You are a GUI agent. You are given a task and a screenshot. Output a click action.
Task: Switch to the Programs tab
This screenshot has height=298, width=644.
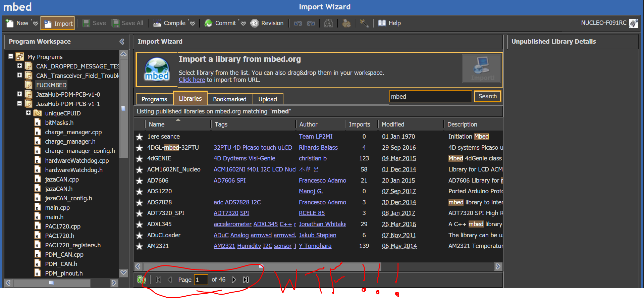point(154,99)
